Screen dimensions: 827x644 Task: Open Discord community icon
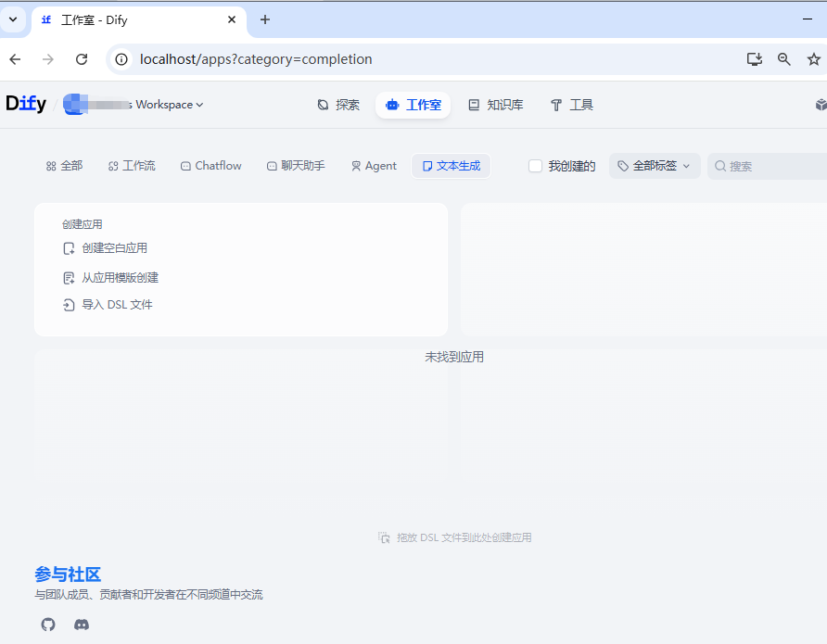[x=82, y=625]
